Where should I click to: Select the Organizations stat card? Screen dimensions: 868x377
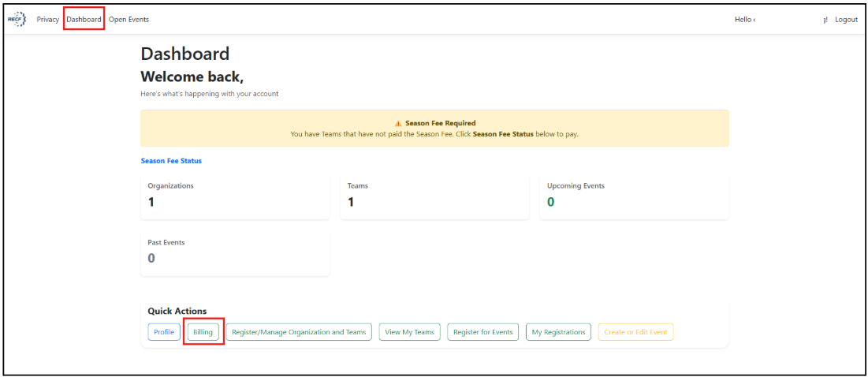[x=235, y=197]
